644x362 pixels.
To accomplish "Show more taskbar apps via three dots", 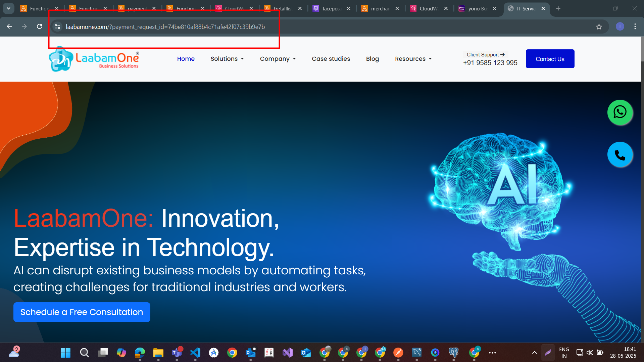I will tap(492, 353).
